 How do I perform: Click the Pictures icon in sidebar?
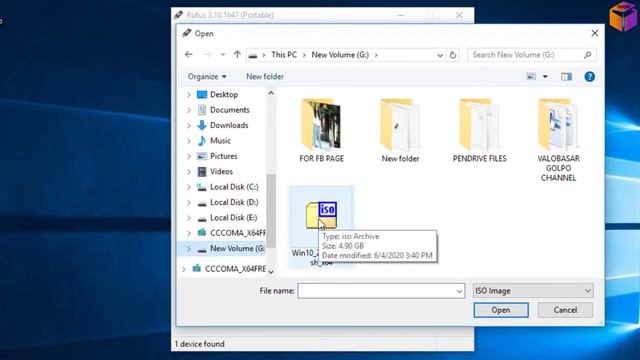click(x=202, y=156)
